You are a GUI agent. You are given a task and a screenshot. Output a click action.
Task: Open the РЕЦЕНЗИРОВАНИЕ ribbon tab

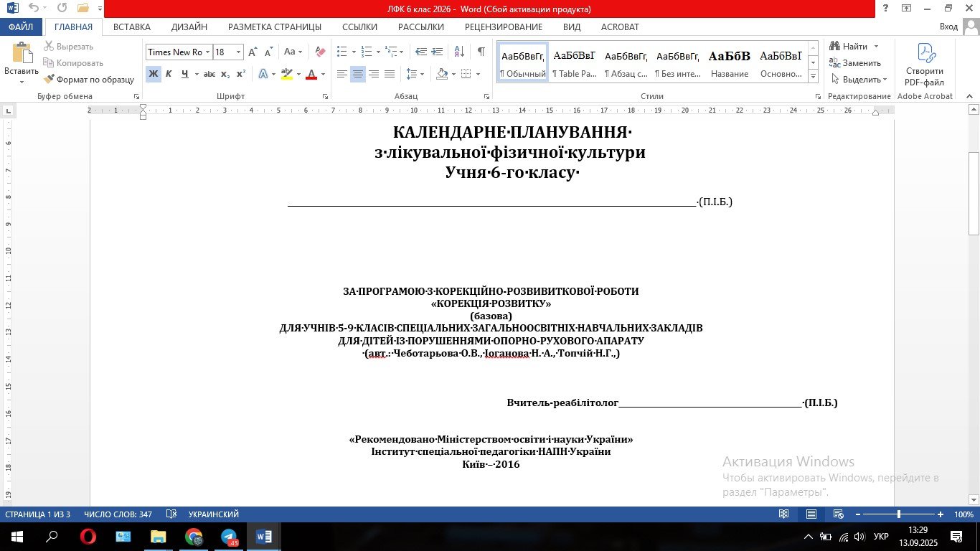(x=503, y=27)
